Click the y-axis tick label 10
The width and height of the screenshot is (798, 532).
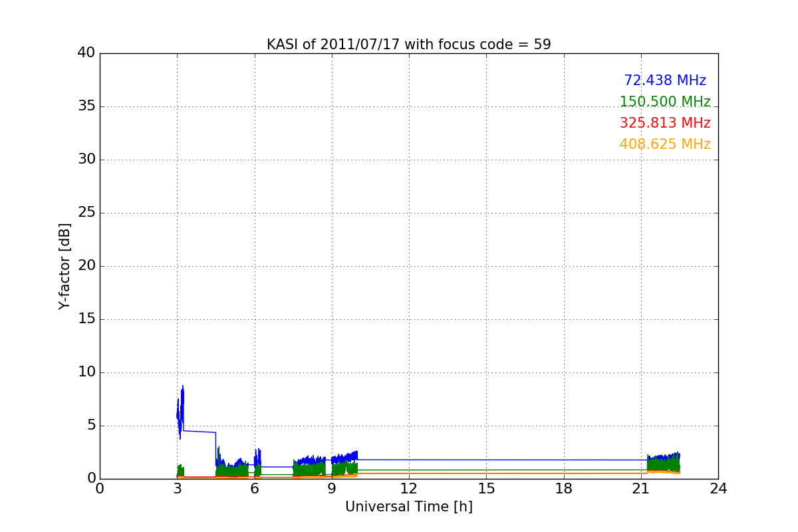(86, 372)
